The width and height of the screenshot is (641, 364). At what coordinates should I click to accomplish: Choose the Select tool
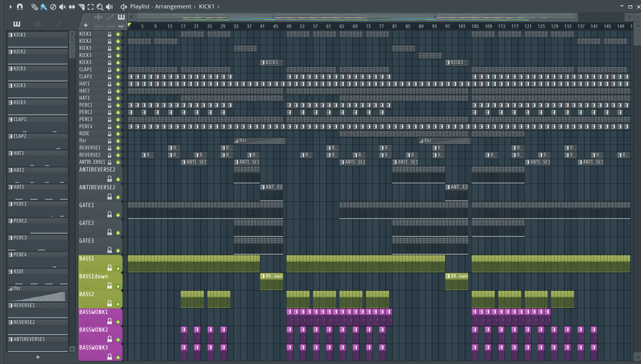[x=91, y=7]
